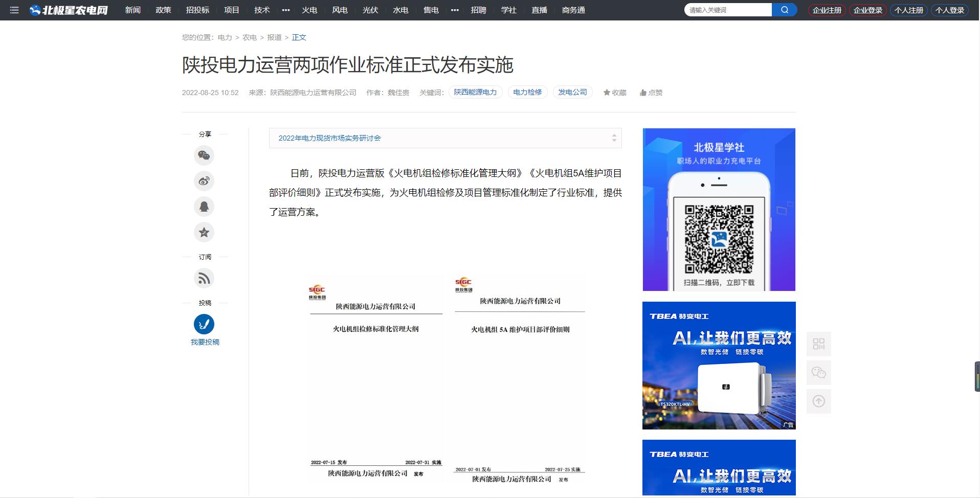Share to QQ Zone star icon
The height and width of the screenshot is (498, 980).
tap(204, 232)
